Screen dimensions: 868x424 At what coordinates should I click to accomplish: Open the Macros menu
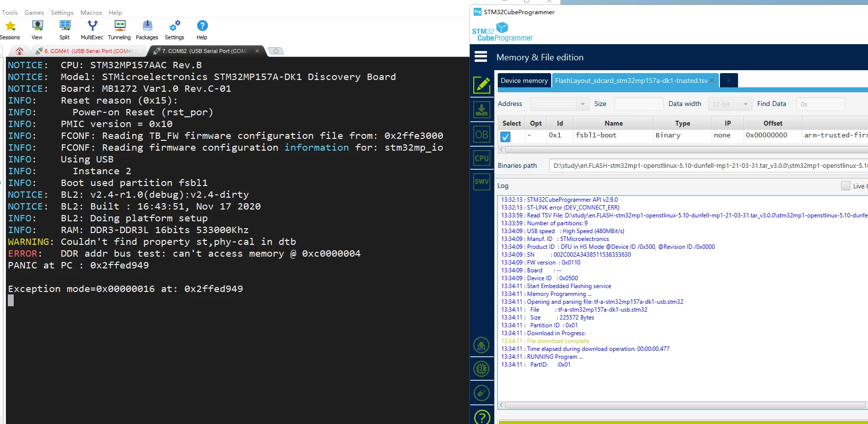click(x=91, y=13)
